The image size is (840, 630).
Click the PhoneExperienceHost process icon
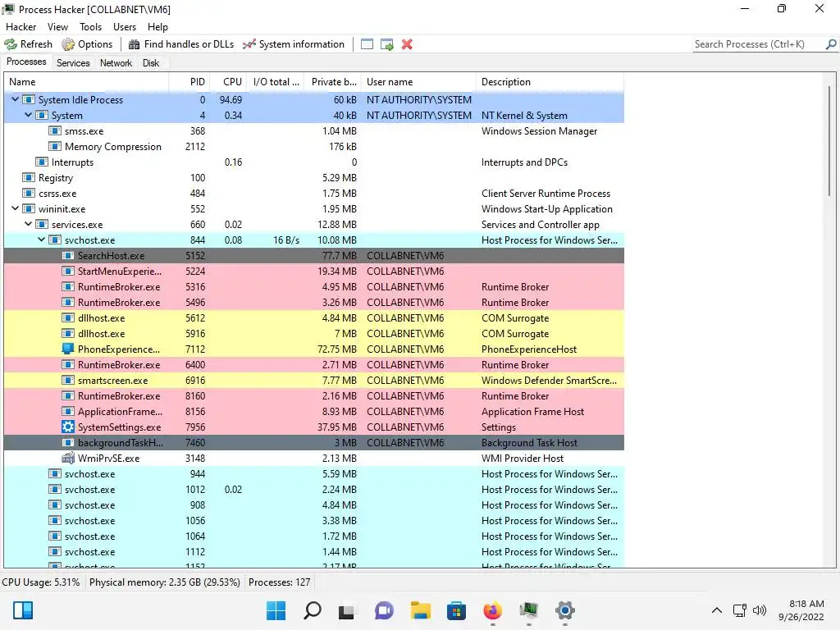click(68, 349)
